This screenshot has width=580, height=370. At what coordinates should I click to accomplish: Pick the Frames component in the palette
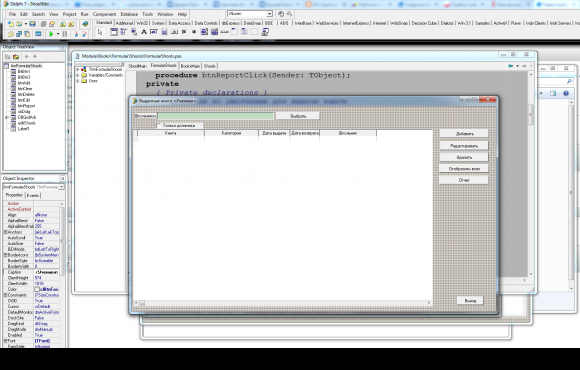(114, 32)
